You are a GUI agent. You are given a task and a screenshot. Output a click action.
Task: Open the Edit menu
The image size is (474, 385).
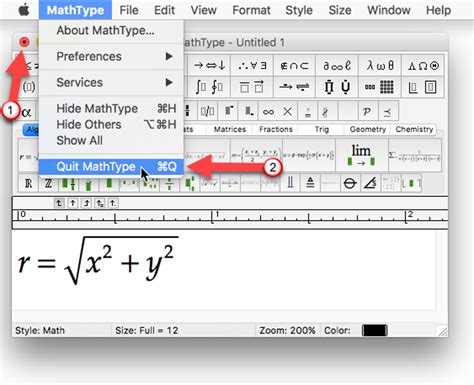pos(164,10)
